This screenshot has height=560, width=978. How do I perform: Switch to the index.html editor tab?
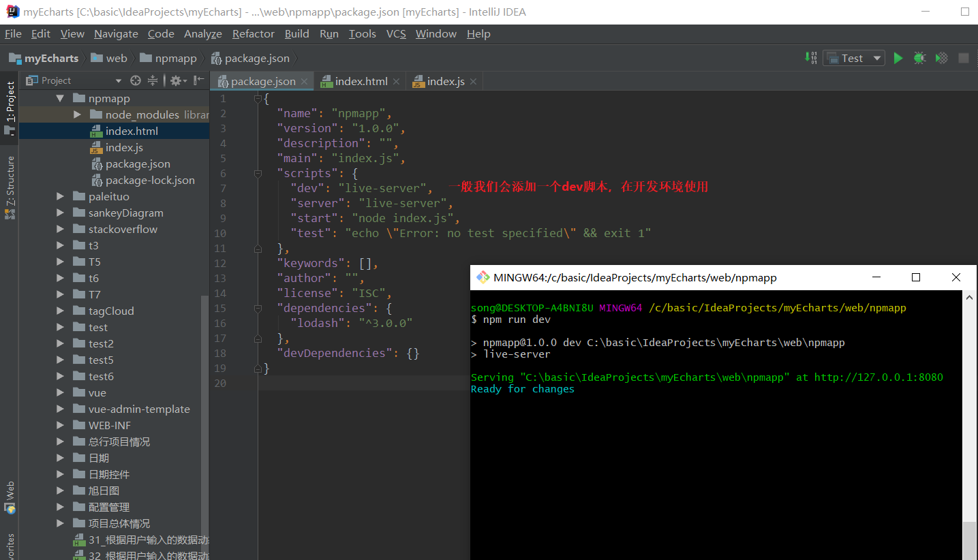click(x=361, y=82)
